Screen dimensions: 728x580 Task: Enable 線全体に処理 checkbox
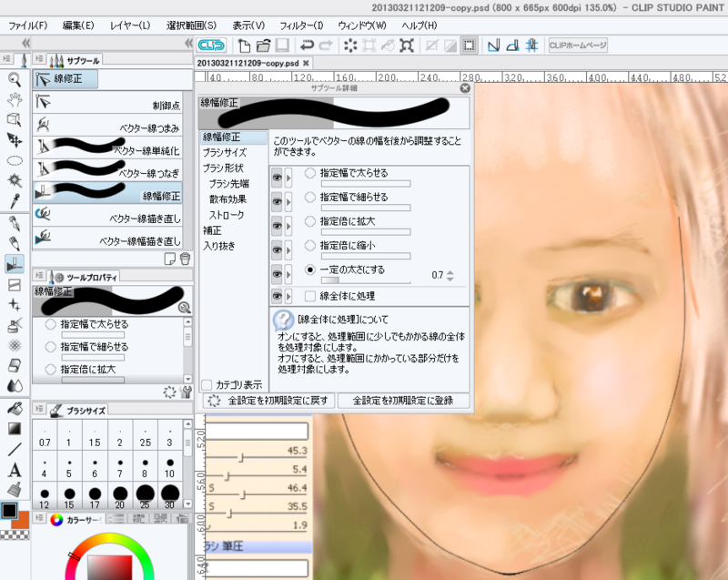310,296
